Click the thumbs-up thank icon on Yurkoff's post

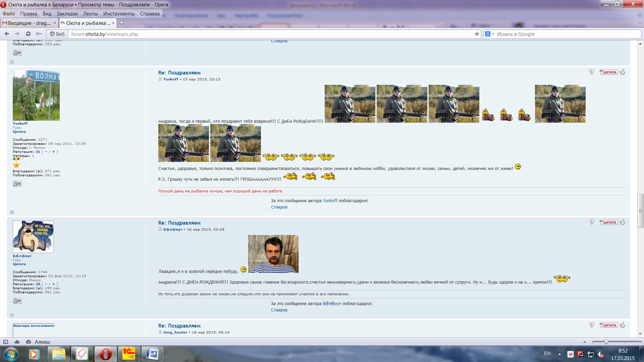(623, 72)
